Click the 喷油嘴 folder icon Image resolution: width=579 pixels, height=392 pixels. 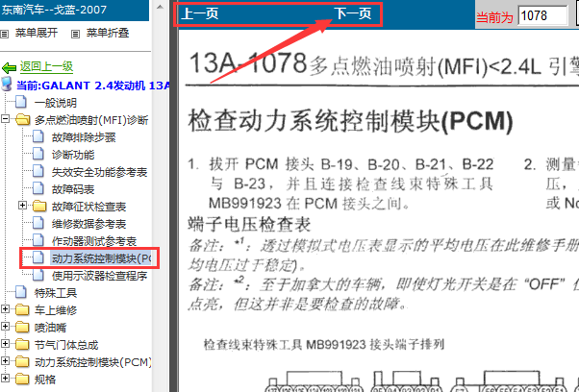[x=22, y=327]
